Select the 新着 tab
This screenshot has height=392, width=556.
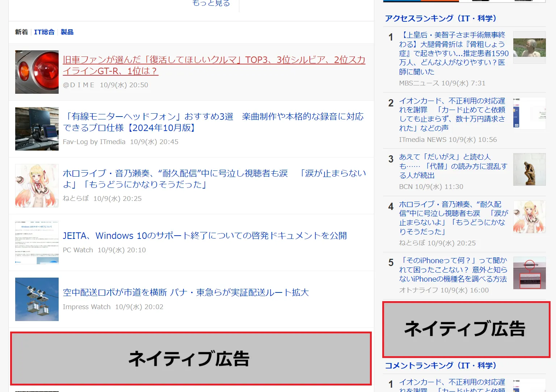tap(21, 32)
